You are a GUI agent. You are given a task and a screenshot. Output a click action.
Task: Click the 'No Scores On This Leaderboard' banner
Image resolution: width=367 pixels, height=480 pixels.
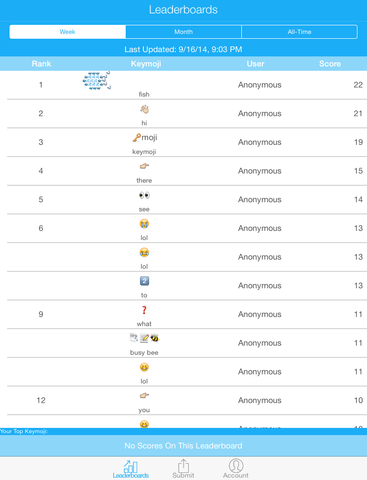[x=183, y=446]
